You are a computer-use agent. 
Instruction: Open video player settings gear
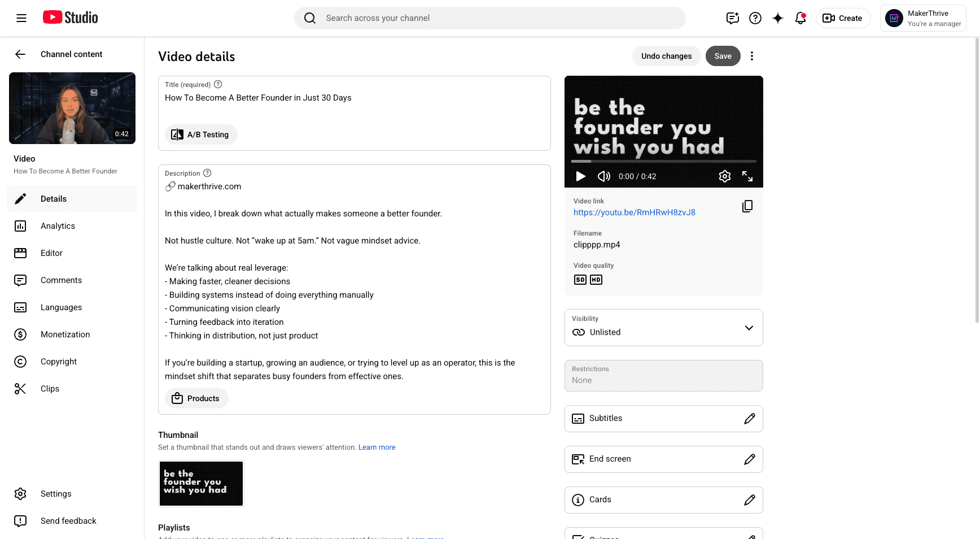[725, 176]
